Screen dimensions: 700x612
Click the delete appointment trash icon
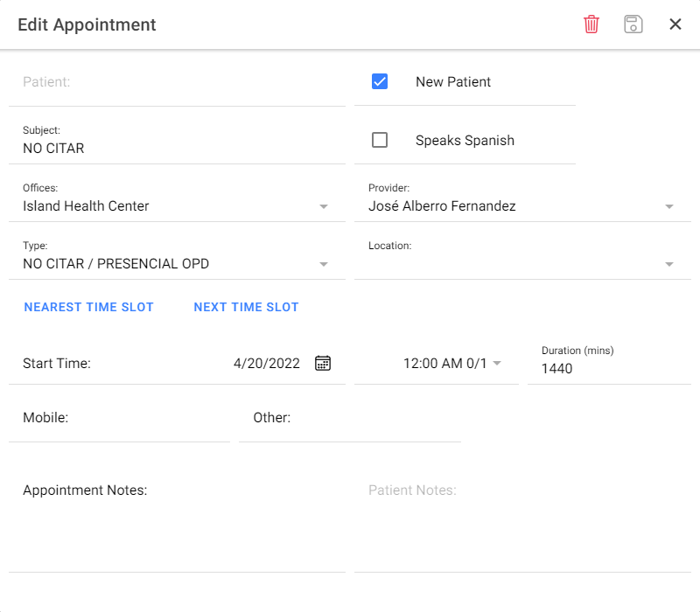[591, 24]
